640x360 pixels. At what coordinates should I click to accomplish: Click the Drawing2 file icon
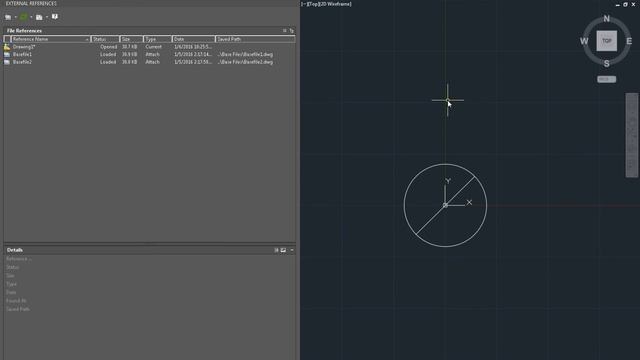coord(7,47)
